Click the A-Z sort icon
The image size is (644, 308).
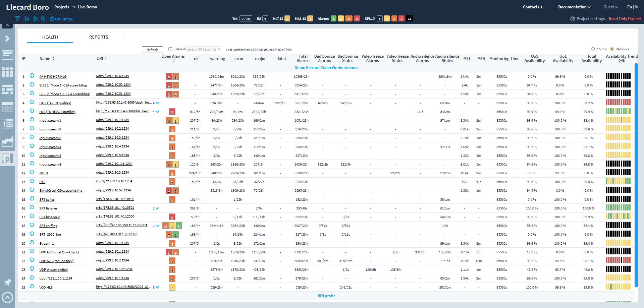[x=26, y=19]
